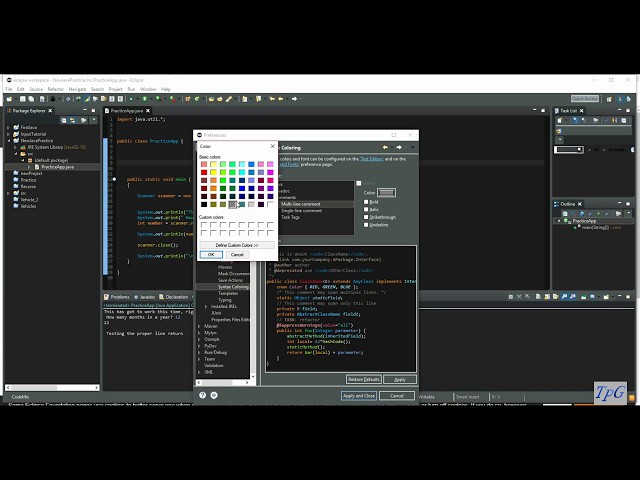Screen dimensions: 640x480
Task: Enable the Italic checkbox
Action: click(366, 209)
